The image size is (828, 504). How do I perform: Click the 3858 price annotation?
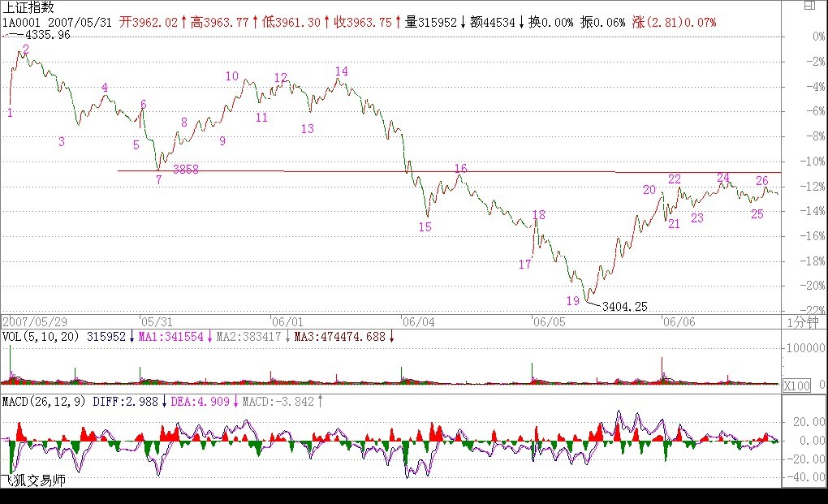[x=186, y=170]
